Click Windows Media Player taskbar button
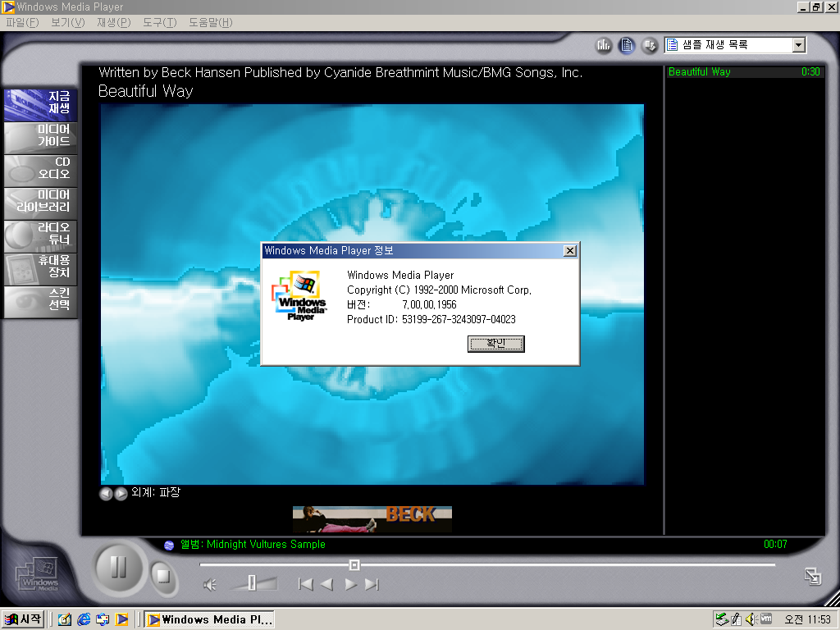This screenshot has width=840, height=630. coord(209,620)
